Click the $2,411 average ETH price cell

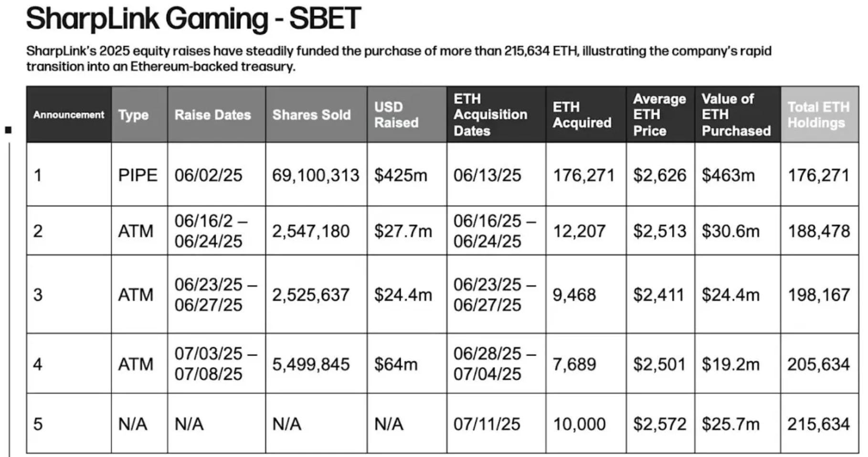pos(659,295)
